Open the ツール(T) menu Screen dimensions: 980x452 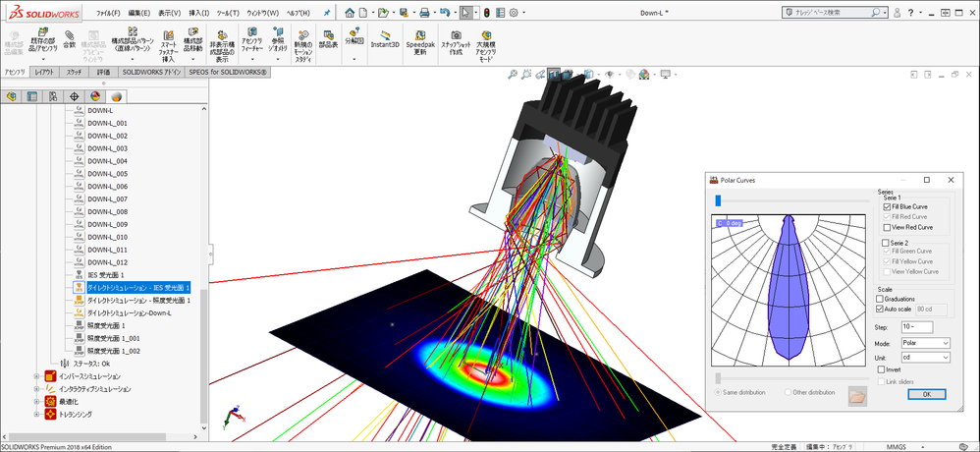pos(228,13)
